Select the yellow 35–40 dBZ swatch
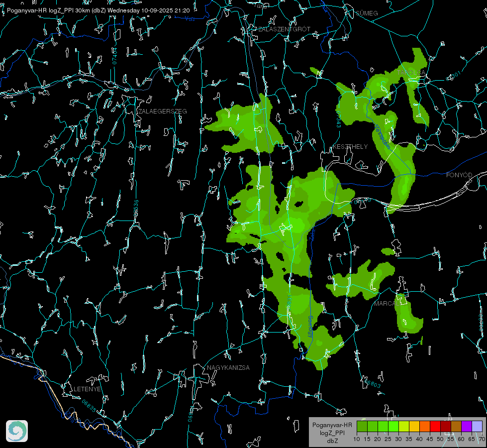Image resolution: width=487 pixels, height=448 pixels. click(x=415, y=426)
